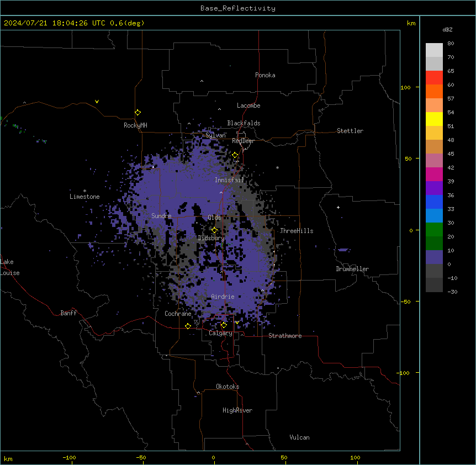Click the Calgary city label
The height and width of the screenshot is (465, 476).
click(x=220, y=333)
